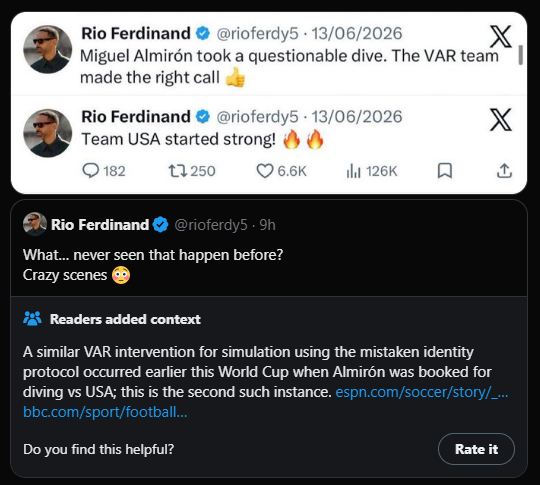Viewport: 540px width, 485px height.
Task: Click the reply icon showing 182
Action: pyautogui.click(x=91, y=171)
